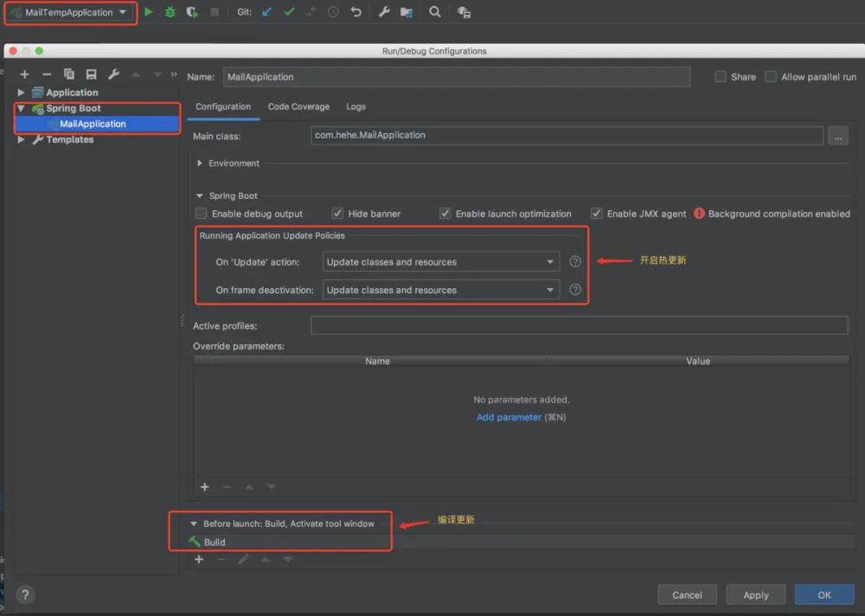Toggle Enable launch optimization checkbox
Image resolution: width=865 pixels, height=616 pixels.
coord(445,214)
